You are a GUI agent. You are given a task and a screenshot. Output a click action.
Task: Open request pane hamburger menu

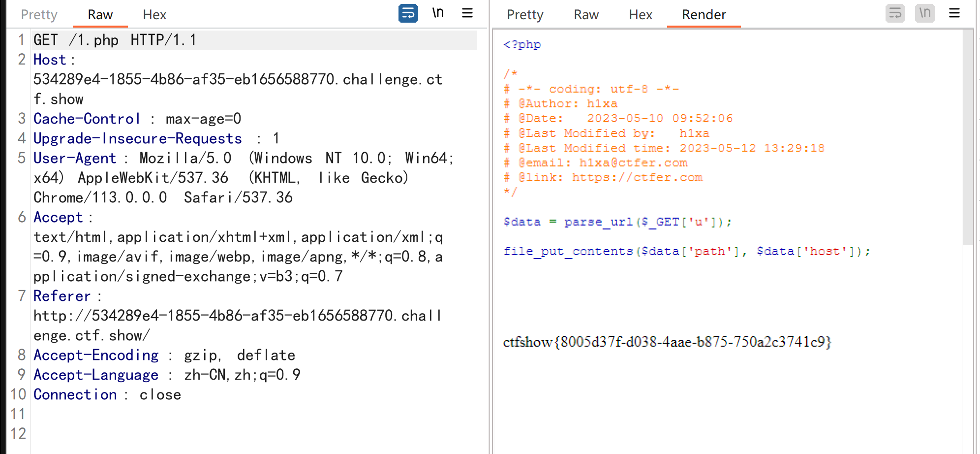pyautogui.click(x=467, y=13)
